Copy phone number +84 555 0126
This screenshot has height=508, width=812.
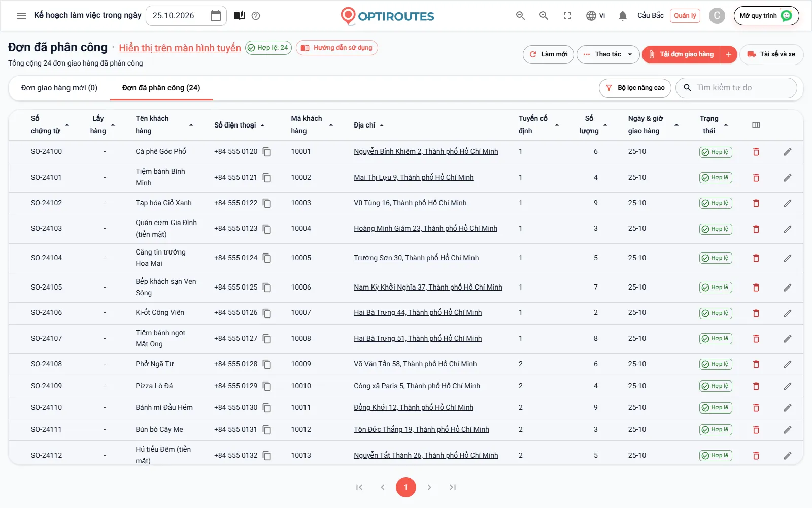[267, 313]
